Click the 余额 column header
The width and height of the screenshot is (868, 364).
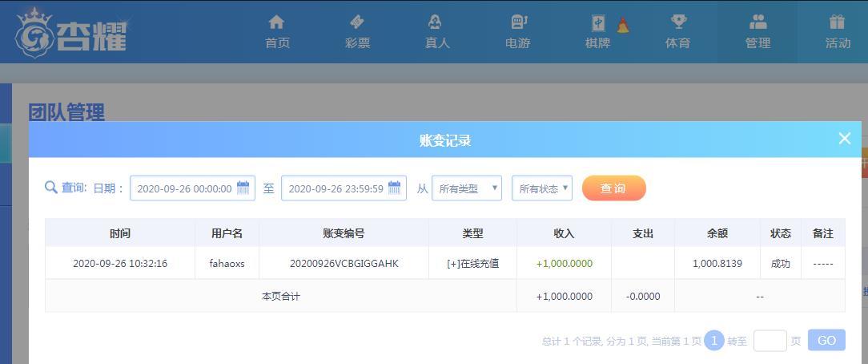point(717,233)
